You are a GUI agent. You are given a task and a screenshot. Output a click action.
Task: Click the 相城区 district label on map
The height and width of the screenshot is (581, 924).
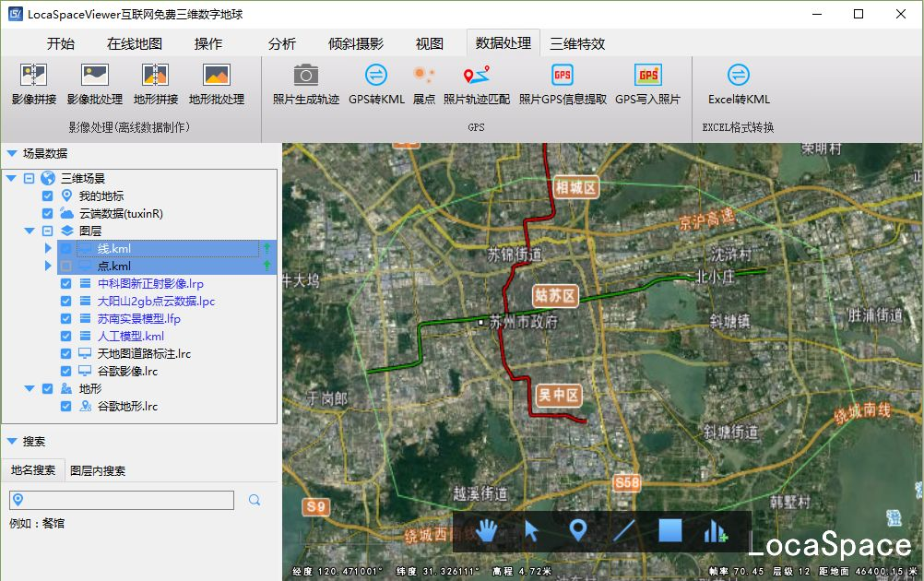tap(575, 187)
